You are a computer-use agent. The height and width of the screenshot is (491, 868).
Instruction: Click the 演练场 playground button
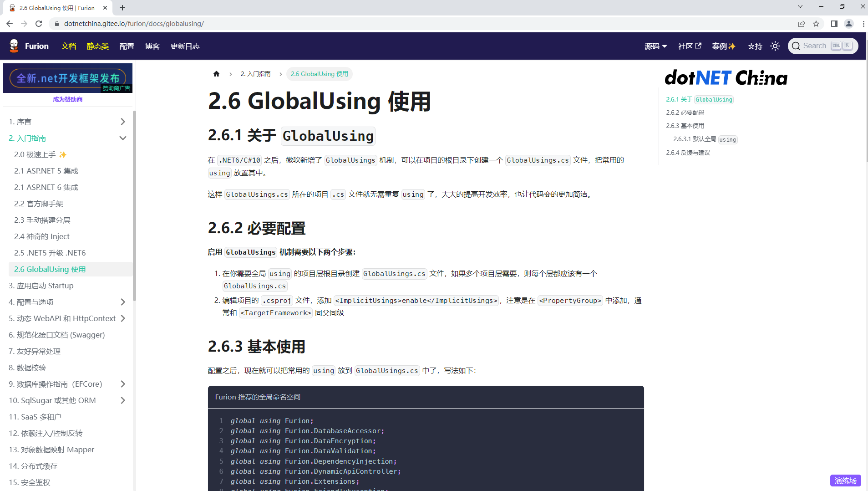pyautogui.click(x=846, y=481)
